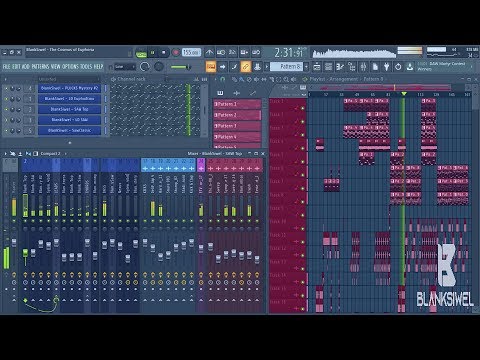Open channel BlankSiwel - SawClassic
Screen dimensions: 480x360
(x=69, y=130)
